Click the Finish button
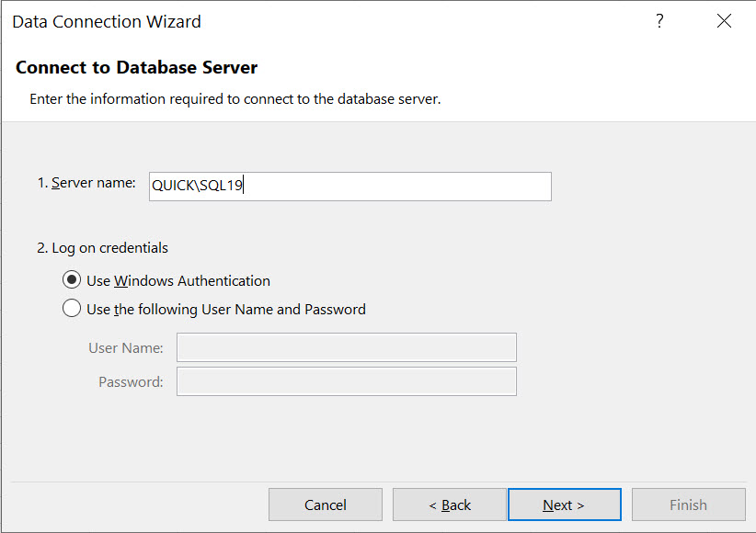The height and width of the screenshot is (533, 756). tap(688, 505)
